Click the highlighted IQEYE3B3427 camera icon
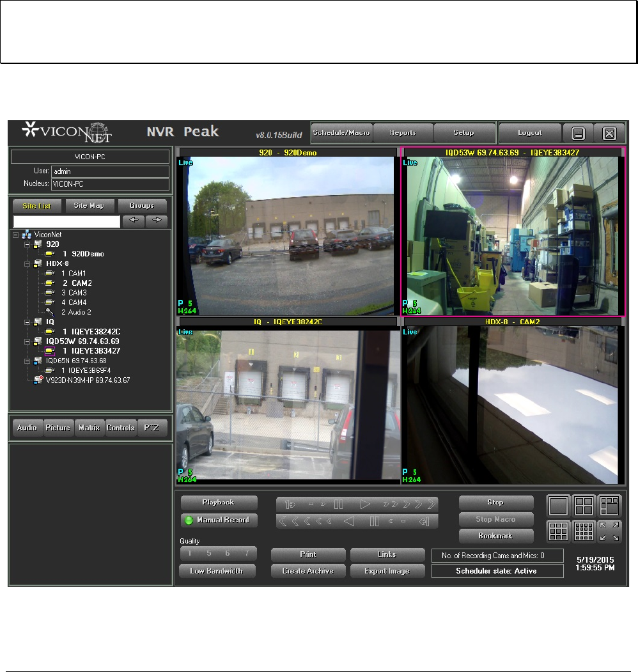 50,351
